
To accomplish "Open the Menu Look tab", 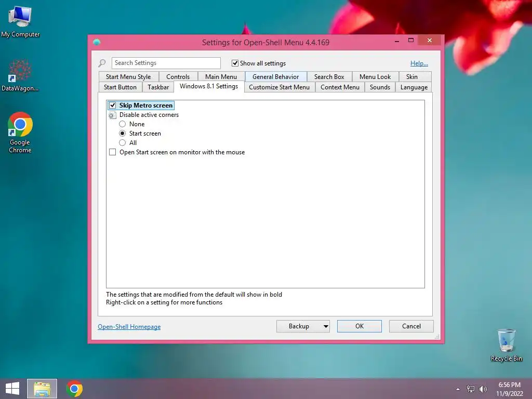I will pyautogui.click(x=375, y=77).
